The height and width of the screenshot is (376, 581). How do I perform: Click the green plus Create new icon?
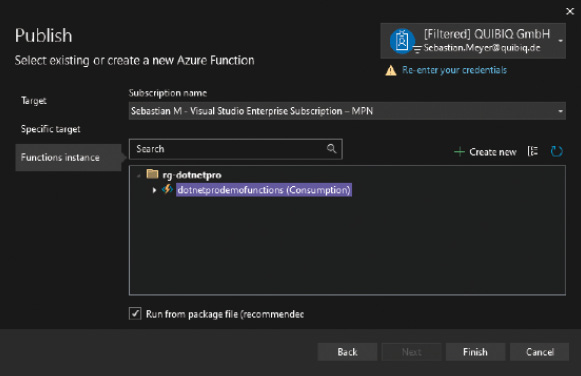tap(459, 152)
